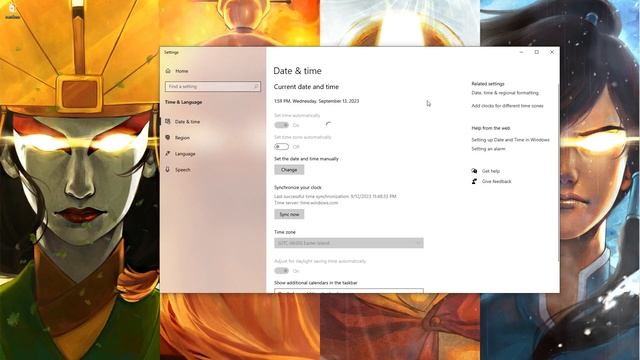640x360 pixels.
Task: Close the Settings window
Action: coord(552,52)
